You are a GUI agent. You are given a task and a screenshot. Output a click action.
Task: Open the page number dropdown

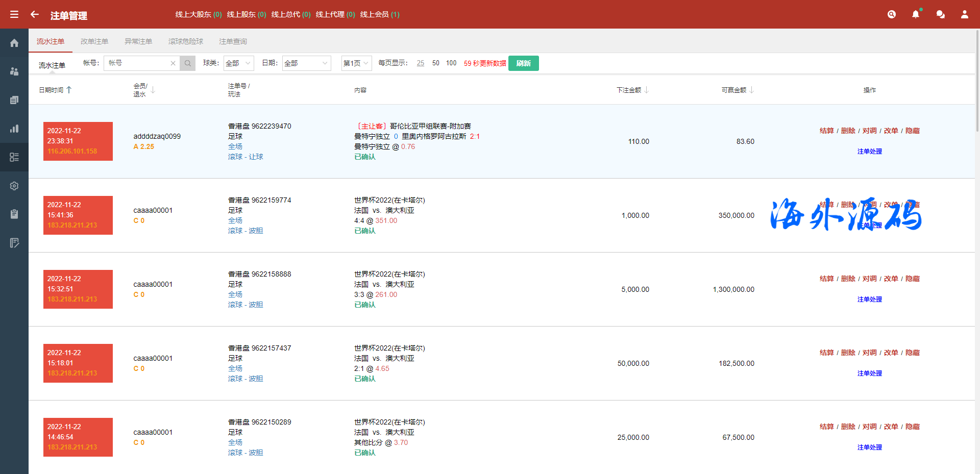coord(356,63)
